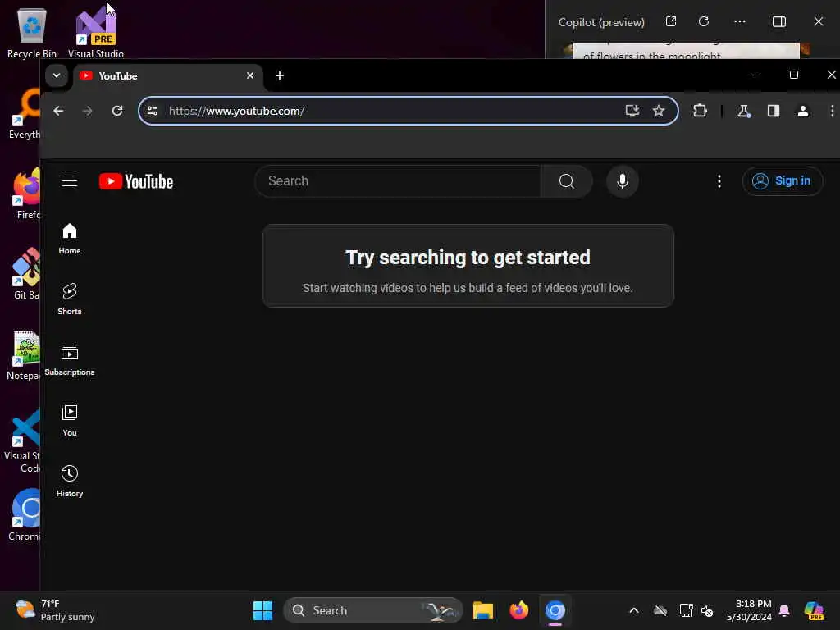This screenshot has height=630, width=840.
Task: Close the Copilot preview panel
Action: tap(818, 21)
